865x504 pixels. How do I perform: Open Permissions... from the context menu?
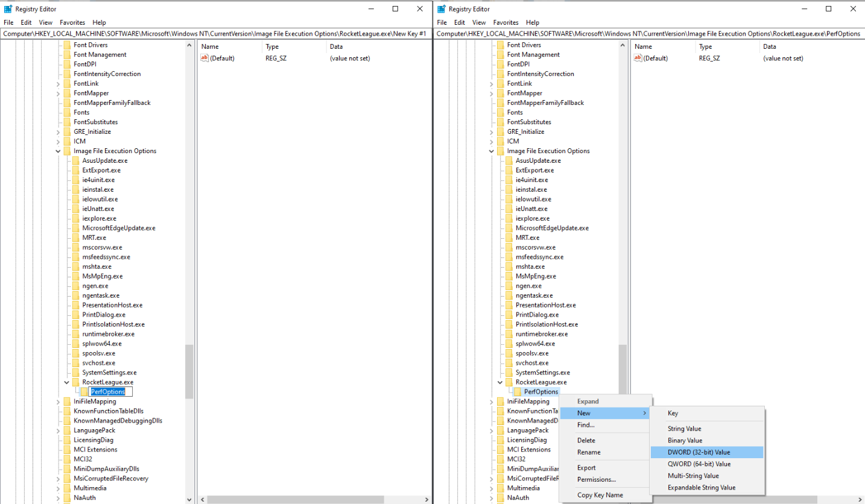(606, 480)
